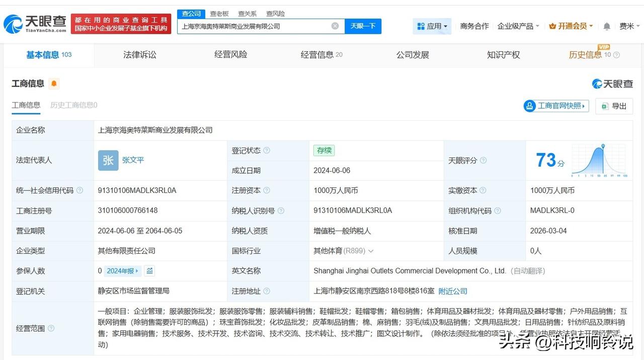This screenshot has width=644, height=360.
Task: Select the 查风险 search mode tab
Action: point(275,14)
